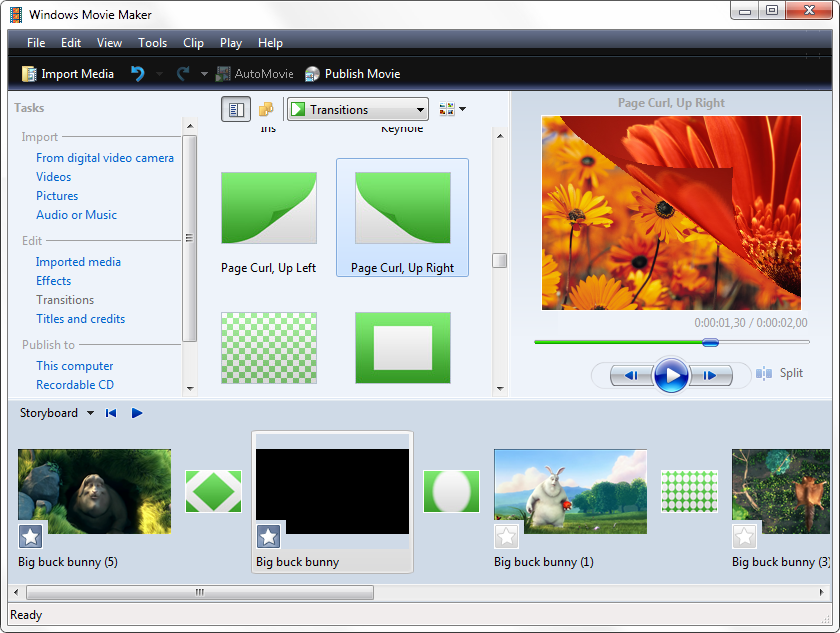The image size is (840, 633).
Task: Open the Imported media link
Action: pyautogui.click(x=78, y=262)
